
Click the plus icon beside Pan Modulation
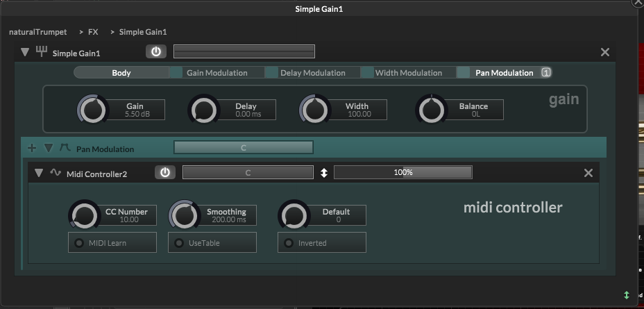(x=31, y=148)
